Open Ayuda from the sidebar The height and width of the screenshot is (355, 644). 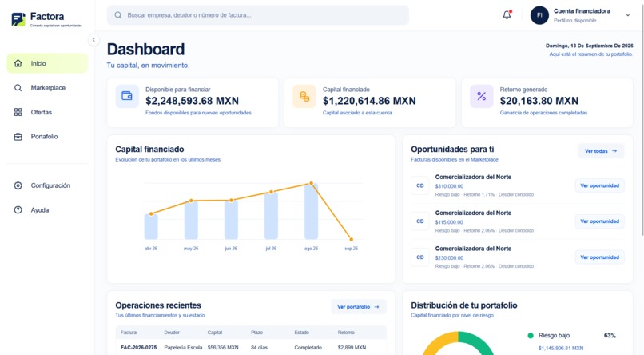47,210
